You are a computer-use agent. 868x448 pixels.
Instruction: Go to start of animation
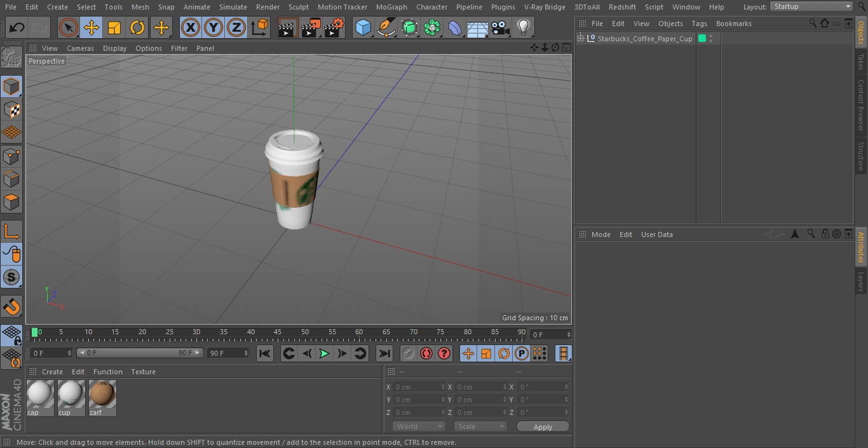(265, 353)
